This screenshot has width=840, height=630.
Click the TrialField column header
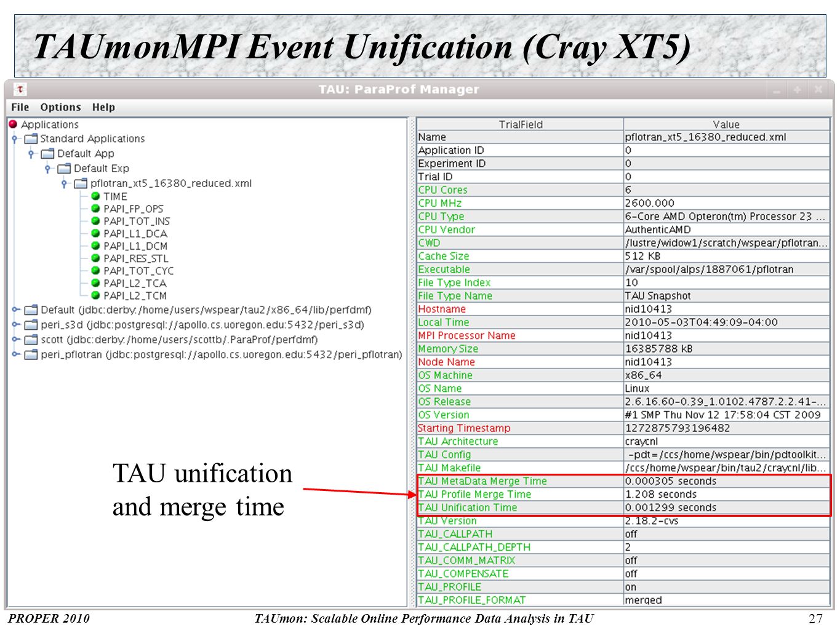coord(521,124)
